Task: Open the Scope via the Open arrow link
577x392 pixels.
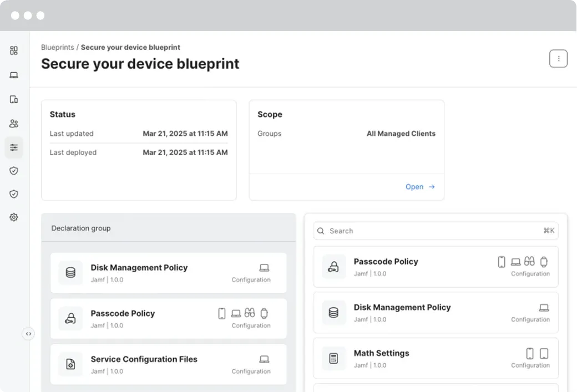Action: click(x=420, y=187)
